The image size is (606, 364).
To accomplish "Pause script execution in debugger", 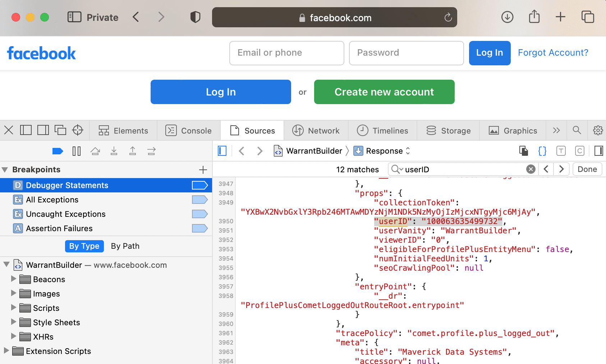I will click(x=76, y=151).
